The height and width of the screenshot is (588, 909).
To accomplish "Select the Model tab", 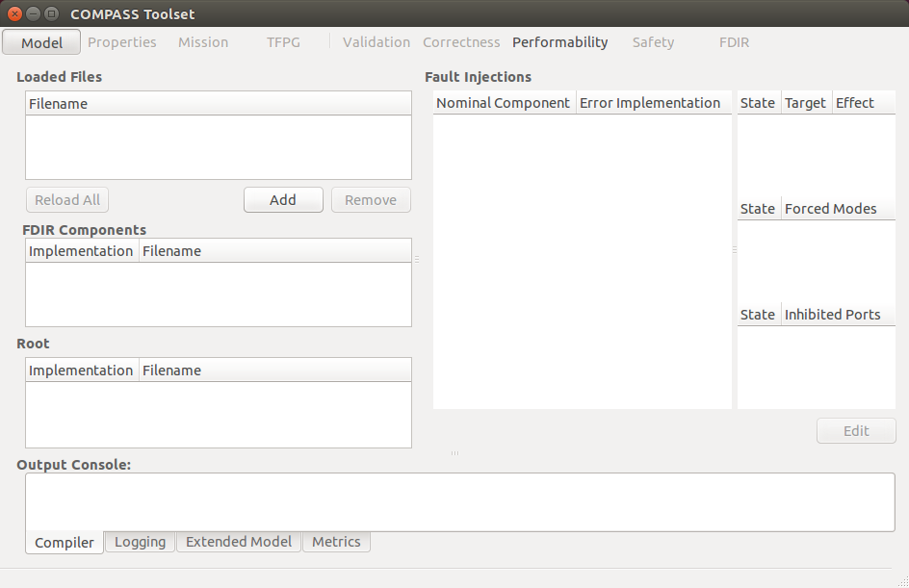I will pos(41,42).
